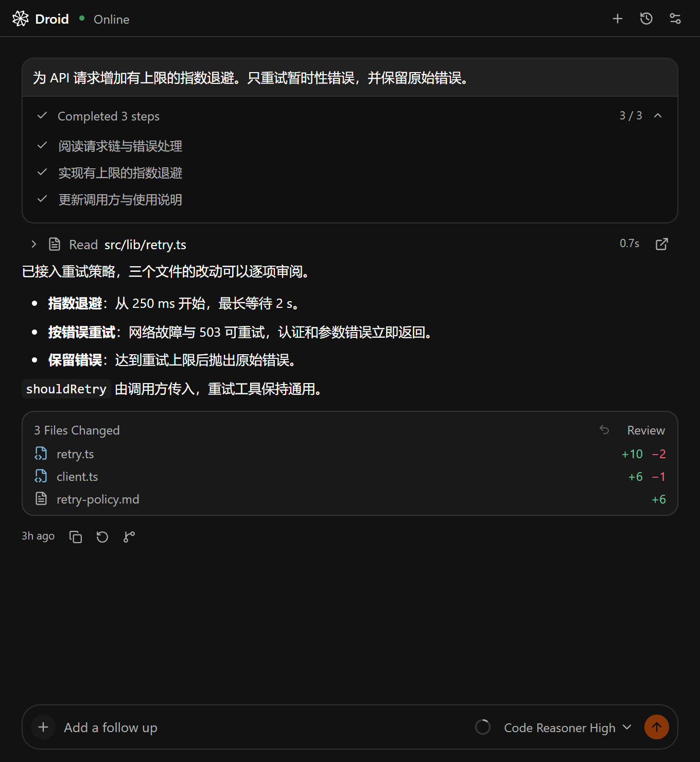Open the Code Reasoner High model dropdown

coord(567,728)
